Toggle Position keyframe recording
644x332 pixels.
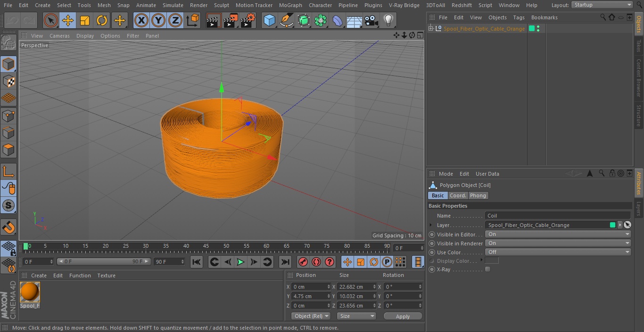pos(347,262)
